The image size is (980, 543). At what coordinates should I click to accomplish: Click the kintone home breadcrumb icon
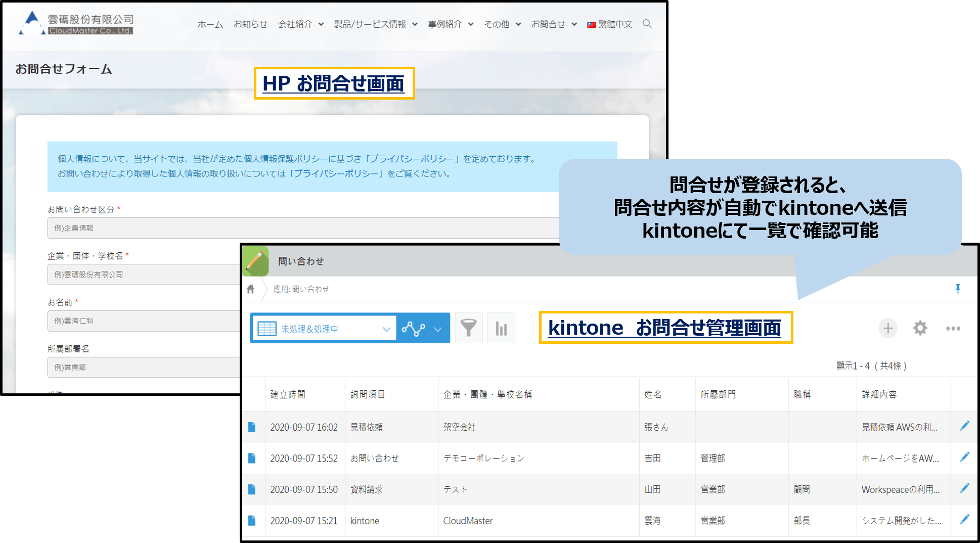(250, 289)
